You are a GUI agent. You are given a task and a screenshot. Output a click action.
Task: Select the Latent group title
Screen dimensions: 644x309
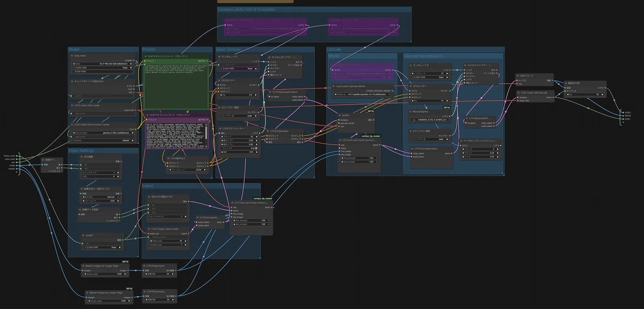click(x=148, y=186)
